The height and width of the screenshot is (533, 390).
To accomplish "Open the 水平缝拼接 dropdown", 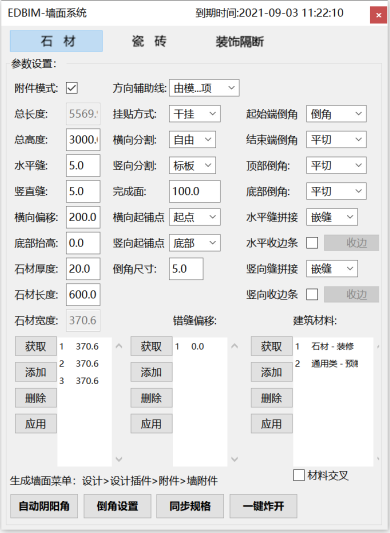I will click(x=332, y=217).
